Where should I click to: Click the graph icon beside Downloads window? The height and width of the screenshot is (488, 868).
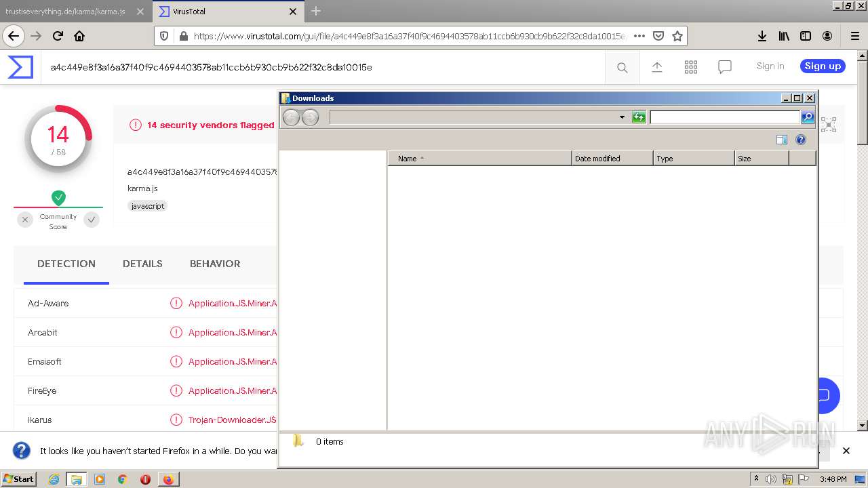pyautogui.click(x=829, y=124)
